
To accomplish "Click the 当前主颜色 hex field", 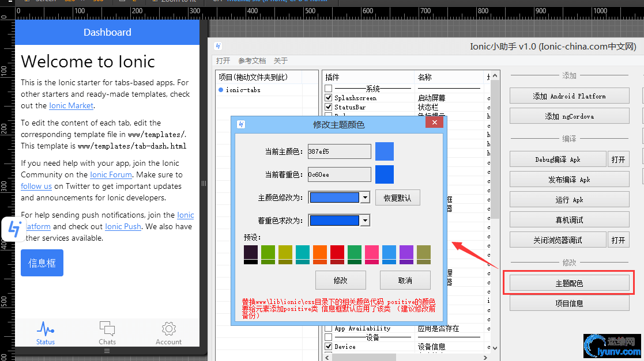I will point(339,151).
